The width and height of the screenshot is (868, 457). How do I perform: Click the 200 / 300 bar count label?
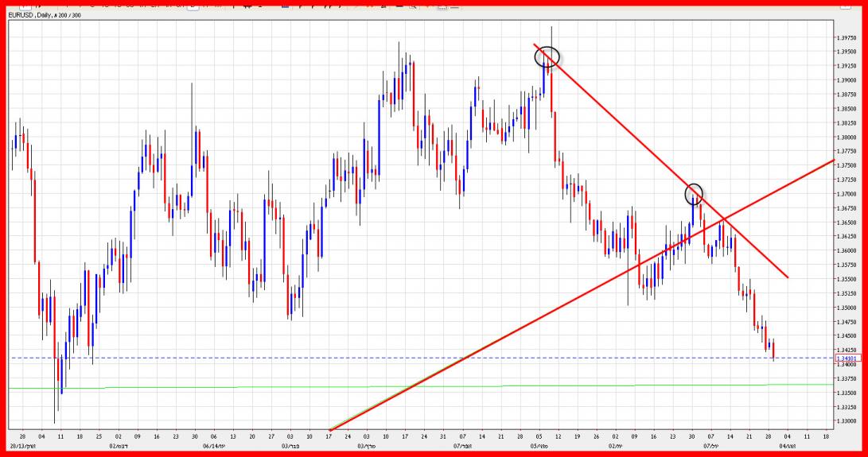point(68,14)
